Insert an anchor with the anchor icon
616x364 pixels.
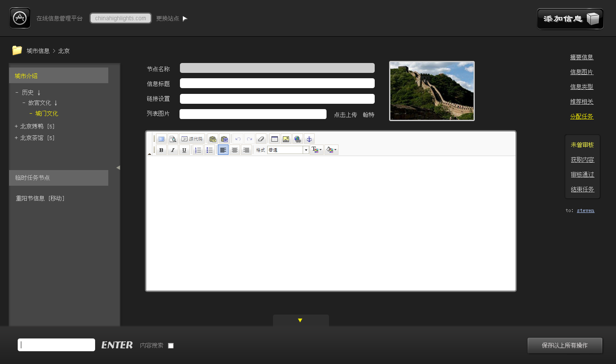click(x=309, y=139)
